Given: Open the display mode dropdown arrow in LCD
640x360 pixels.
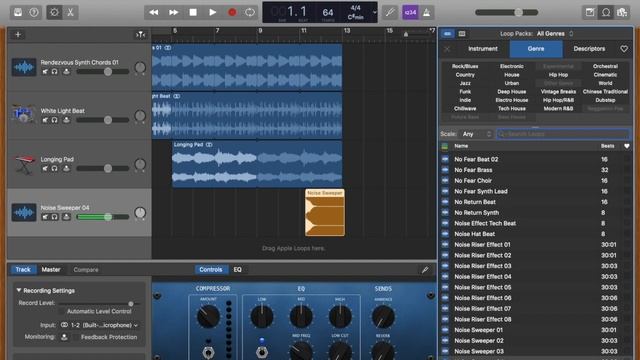Looking at the screenshot, I should [x=375, y=12].
